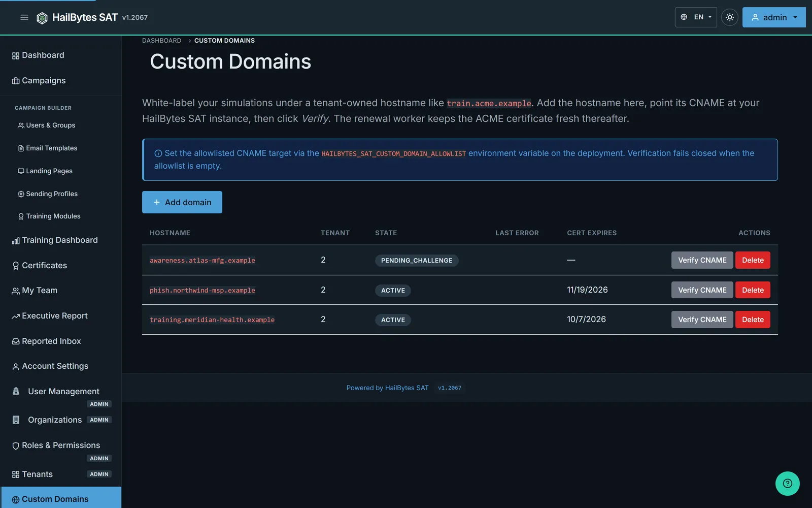
Task: Click cert expiry 11/19/2026
Action: pyautogui.click(x=587, y=290)
